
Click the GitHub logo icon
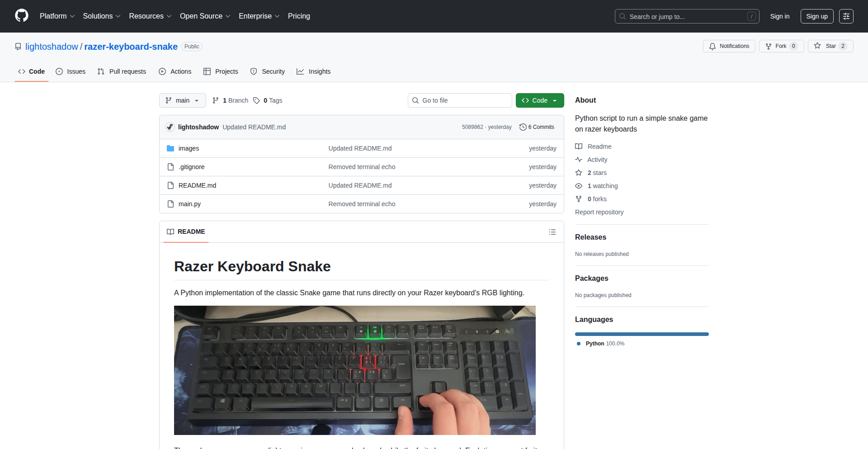(x=22, y=16)
